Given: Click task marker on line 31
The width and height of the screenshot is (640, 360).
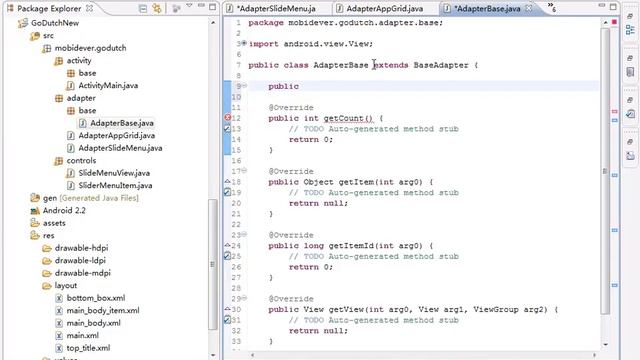Looking at the screenshot, I should [x=228, y=320].
